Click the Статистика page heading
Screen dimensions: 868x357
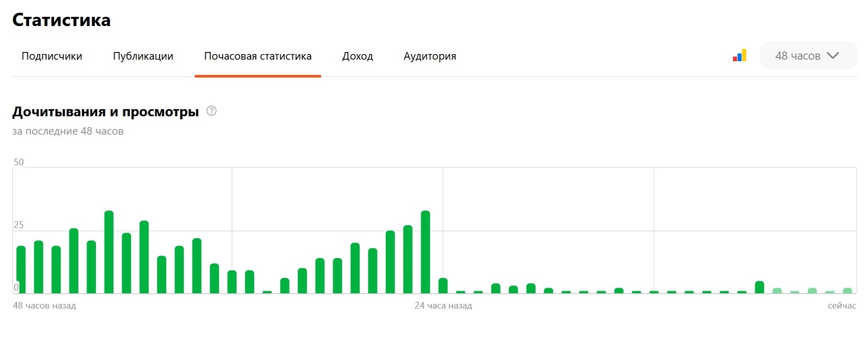click(61, 20)
